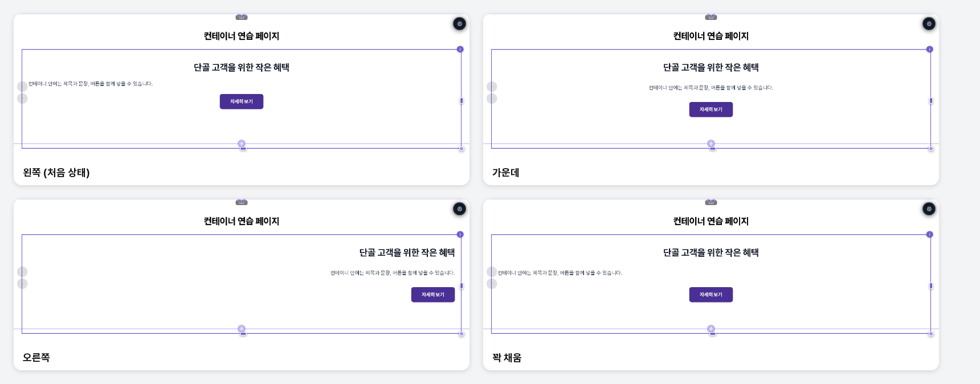Click title '컨테이너 연습 페이지' in 오른쪽 panel
The image size is (980, 384).
(x=242, y=221)
